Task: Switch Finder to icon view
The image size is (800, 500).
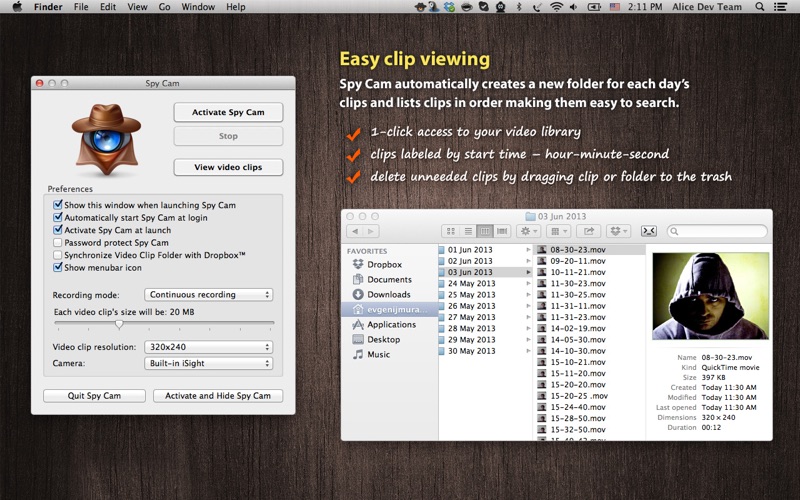Action: tap(451, 231)
